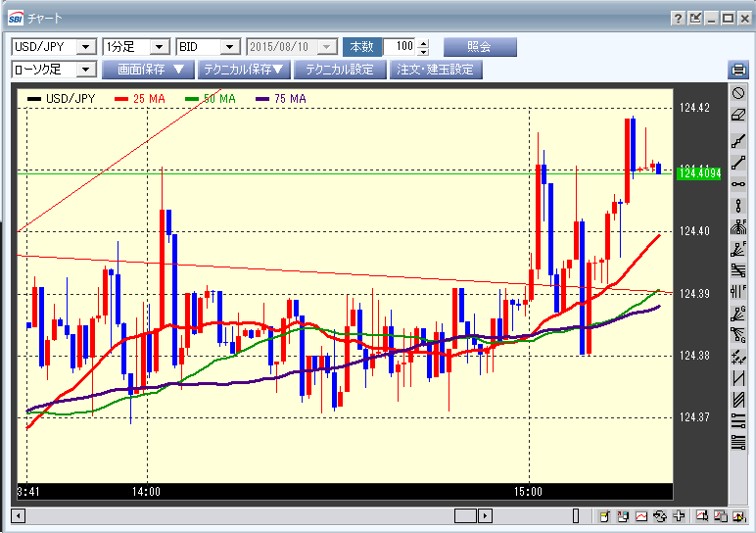Click the yellow note icon in bottom toolbar
Screen dimensions: 756x533
pyautogui.click(x=604, y=516)
